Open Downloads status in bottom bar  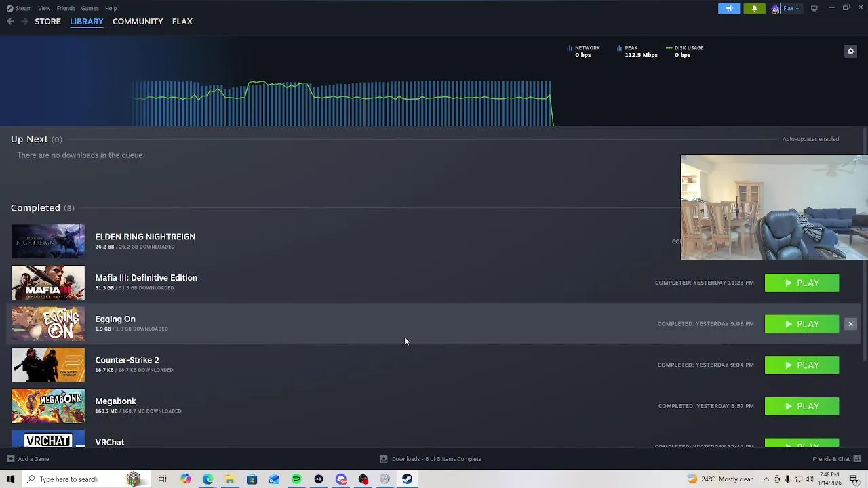click(x=431, y=459)
